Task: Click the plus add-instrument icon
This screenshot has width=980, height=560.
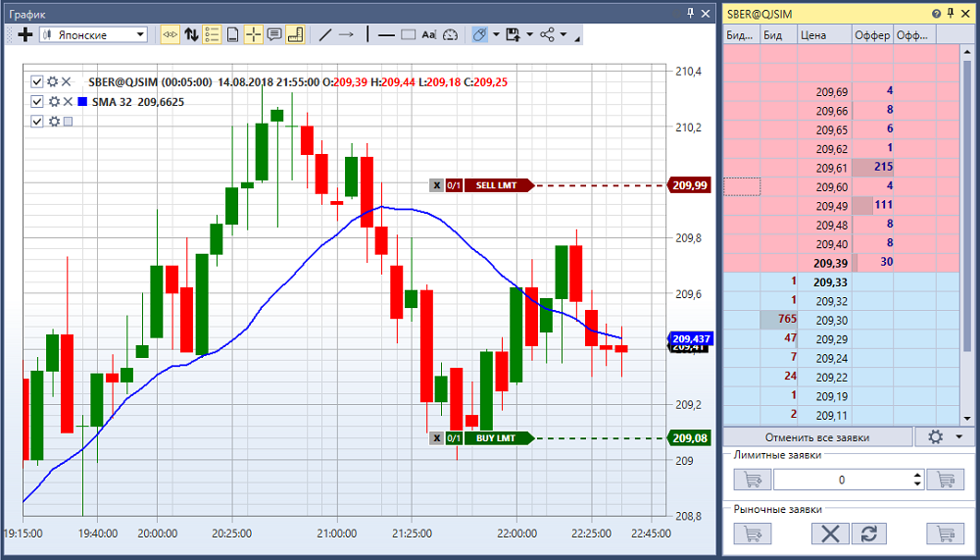Action: 25,35
